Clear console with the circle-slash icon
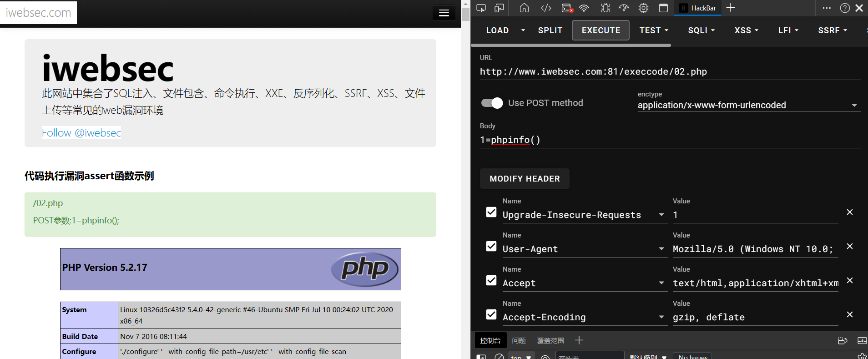 pyautogui.click(x=499, y=357)
